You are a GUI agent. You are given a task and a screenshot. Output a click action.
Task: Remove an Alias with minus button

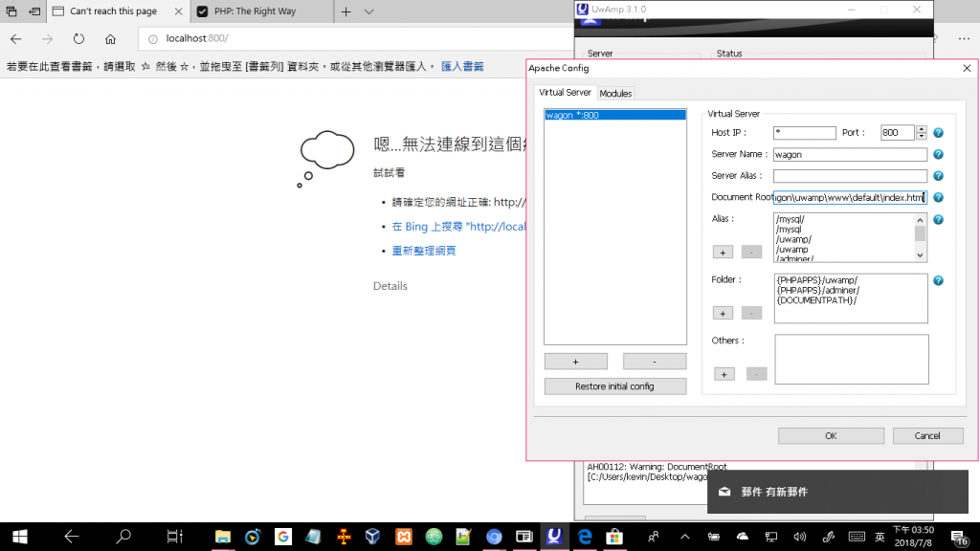(751, 252)
